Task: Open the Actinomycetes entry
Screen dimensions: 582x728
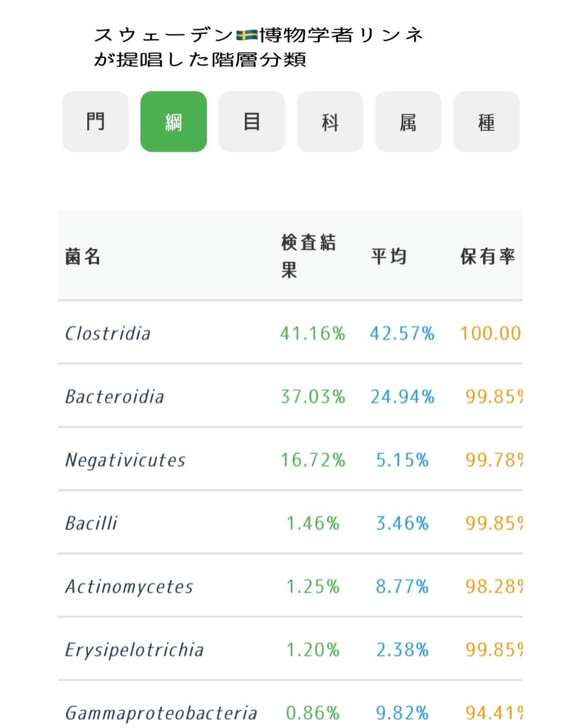Action: [129, 587]
